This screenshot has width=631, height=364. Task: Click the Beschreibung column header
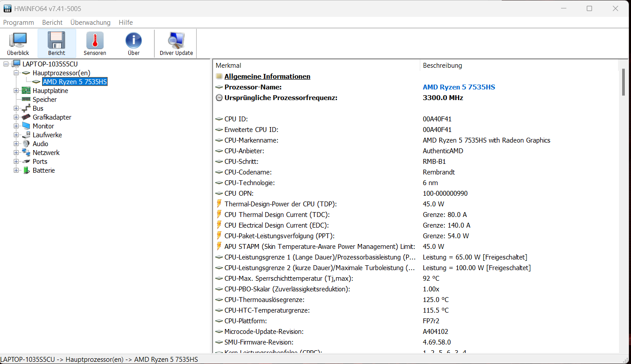(x=519, y=65)
